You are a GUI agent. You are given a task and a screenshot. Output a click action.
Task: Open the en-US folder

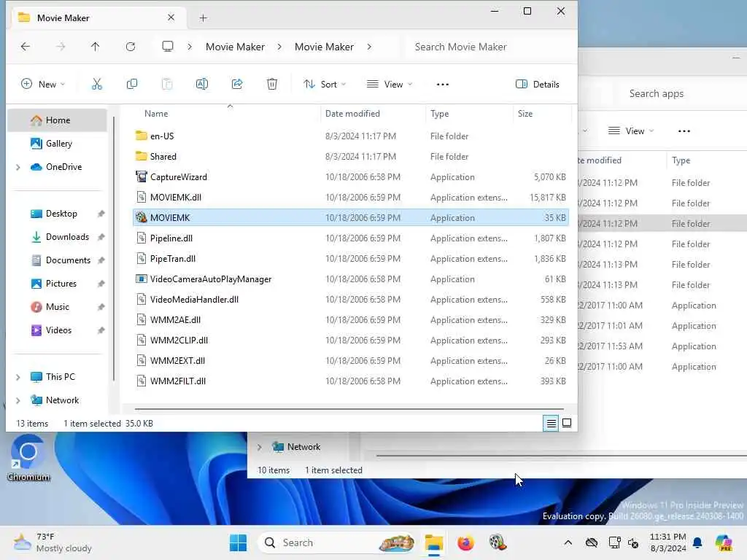tap(162, 136)
